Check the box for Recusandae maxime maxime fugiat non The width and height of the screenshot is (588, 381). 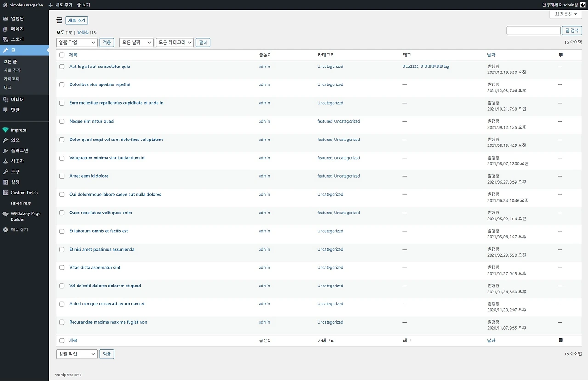62,322
